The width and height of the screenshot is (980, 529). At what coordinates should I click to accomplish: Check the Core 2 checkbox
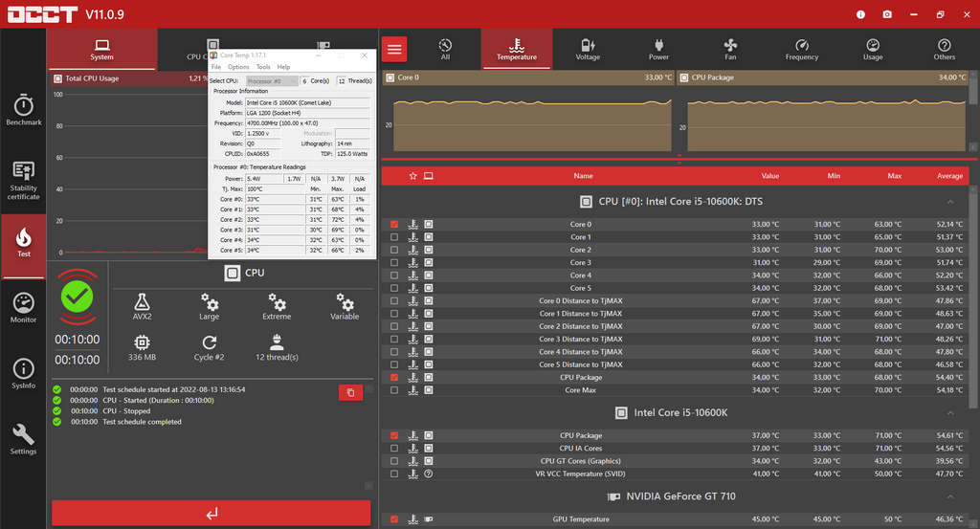click(394, 250)
